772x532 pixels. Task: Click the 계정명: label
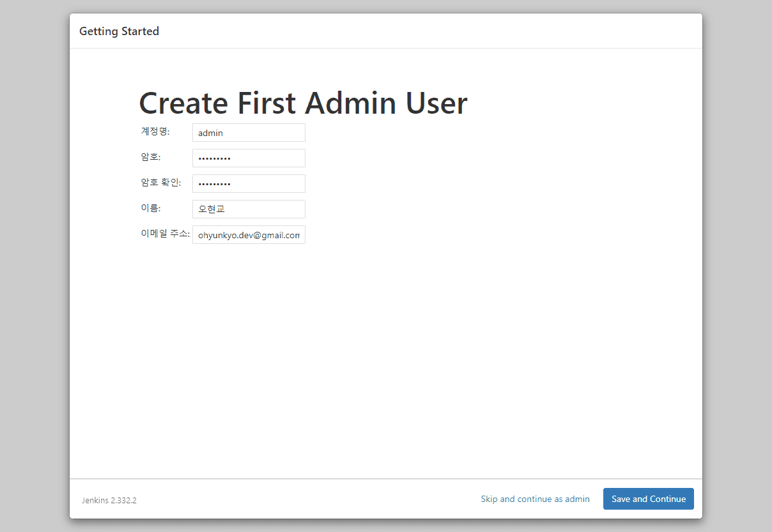coord(155,131)
